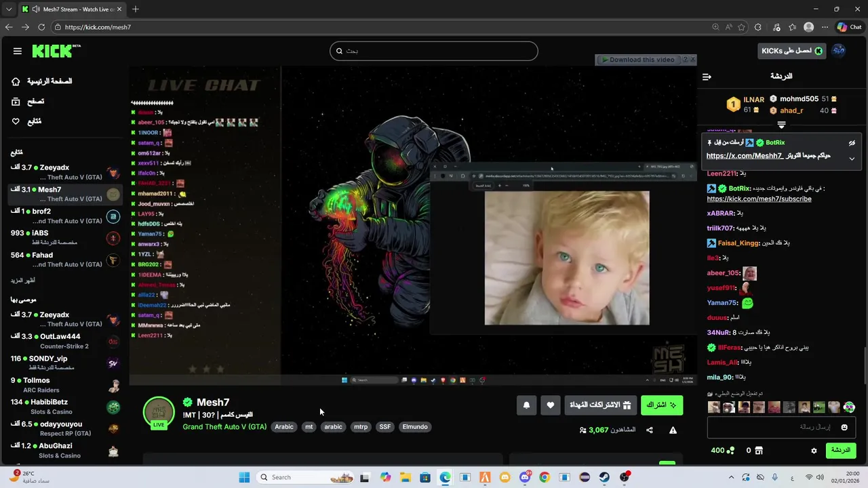The width and height of the screenshot is (868, 488).
Task: Open browser zoom magnifier icon in address bar
Action: pyautogui.click(x=715, y=27)
